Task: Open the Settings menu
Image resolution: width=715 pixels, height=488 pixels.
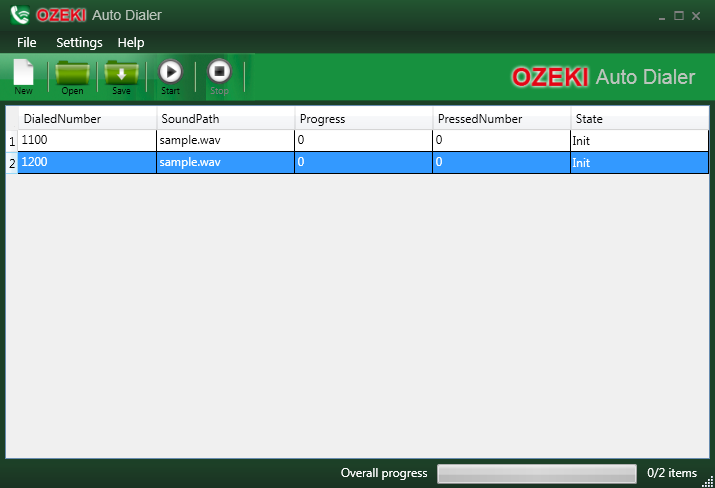Action: pos(79,42)
